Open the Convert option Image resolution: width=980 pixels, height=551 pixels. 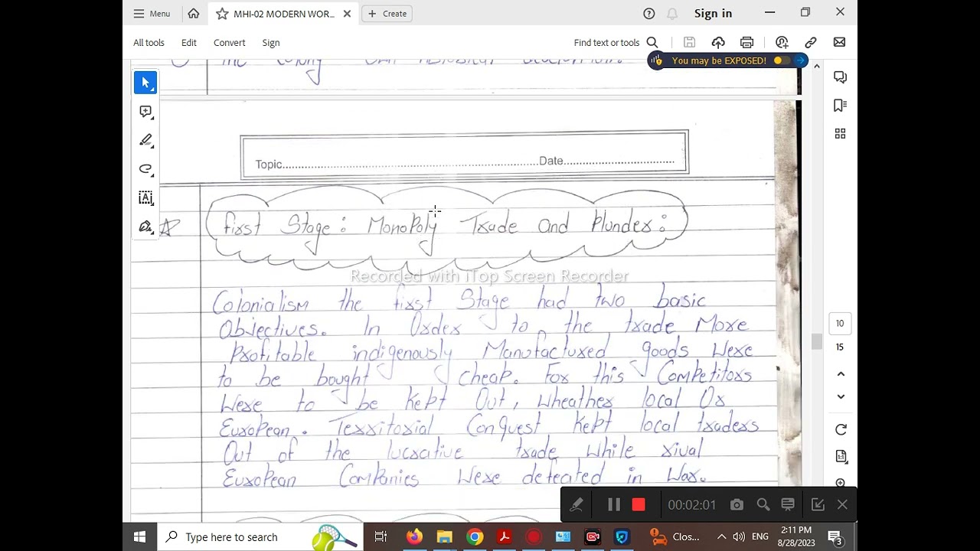point(230,43)
